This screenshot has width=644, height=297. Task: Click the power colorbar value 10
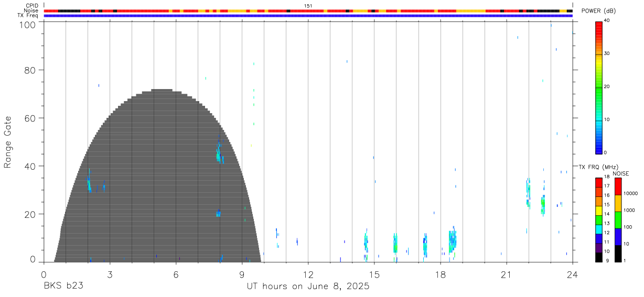[x=607, y=119]
